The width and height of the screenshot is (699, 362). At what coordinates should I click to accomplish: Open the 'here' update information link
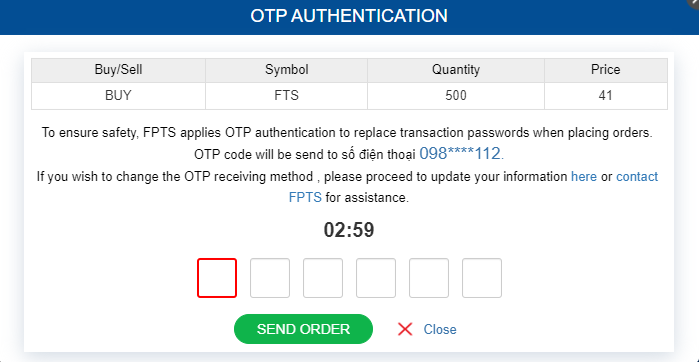[584, 177]
